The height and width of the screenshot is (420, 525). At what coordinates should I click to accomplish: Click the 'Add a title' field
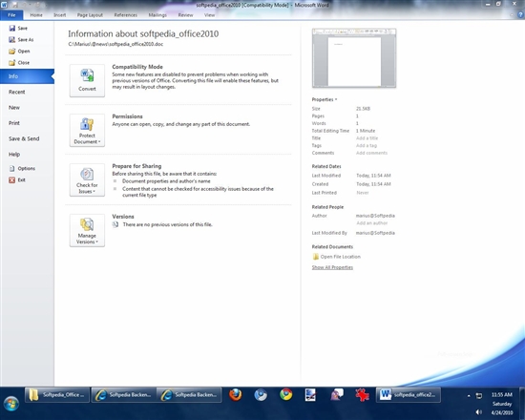pos(367,138)
